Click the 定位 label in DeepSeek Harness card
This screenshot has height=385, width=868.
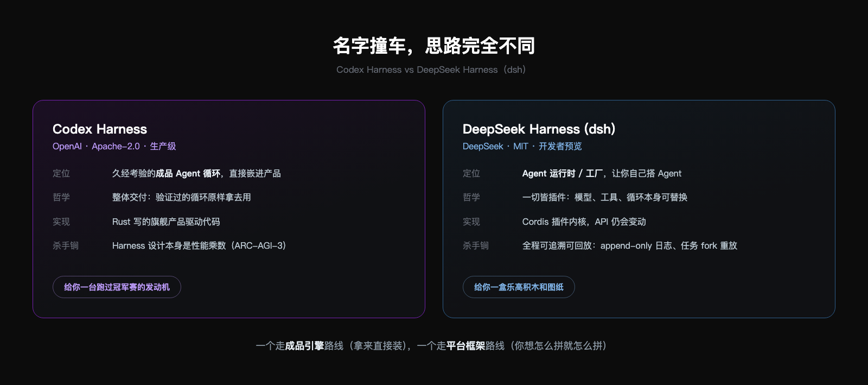tap(471, 173)
